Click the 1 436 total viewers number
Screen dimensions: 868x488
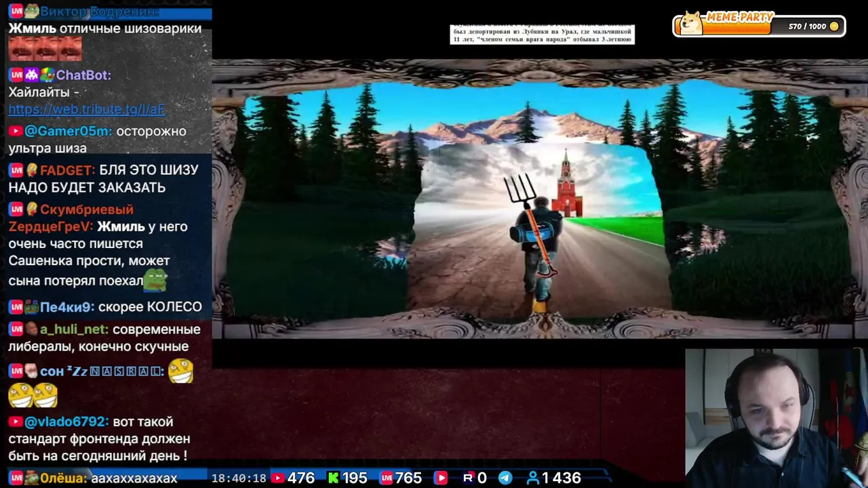coord(561,478)
